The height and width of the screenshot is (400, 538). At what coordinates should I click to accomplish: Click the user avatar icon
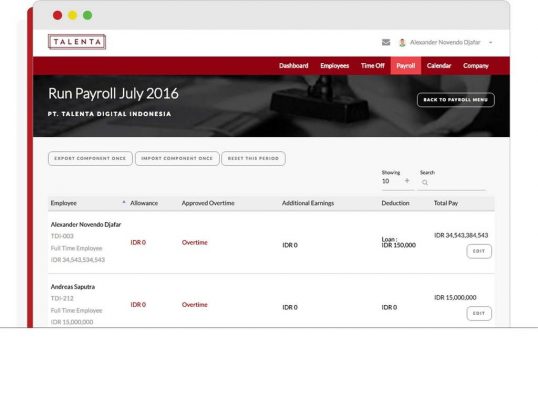pos(402,43)
